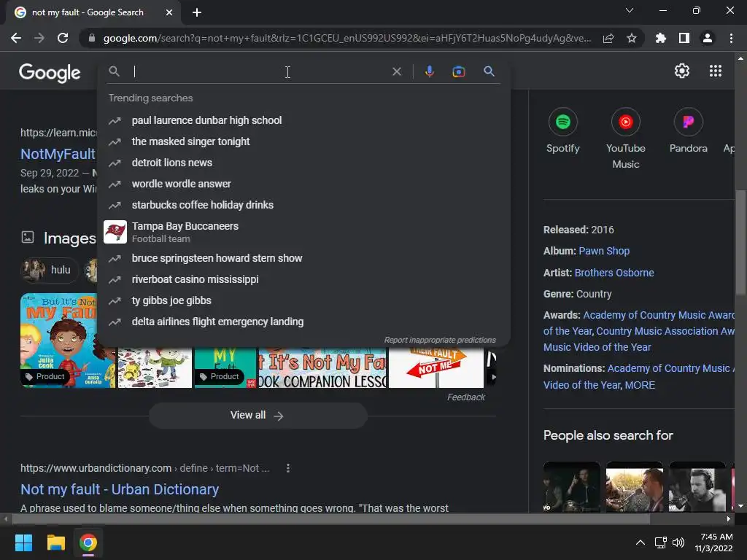Open the NotMyFault Microsoft result
Viewport: 747px width, 560px height.
point(58,154)
